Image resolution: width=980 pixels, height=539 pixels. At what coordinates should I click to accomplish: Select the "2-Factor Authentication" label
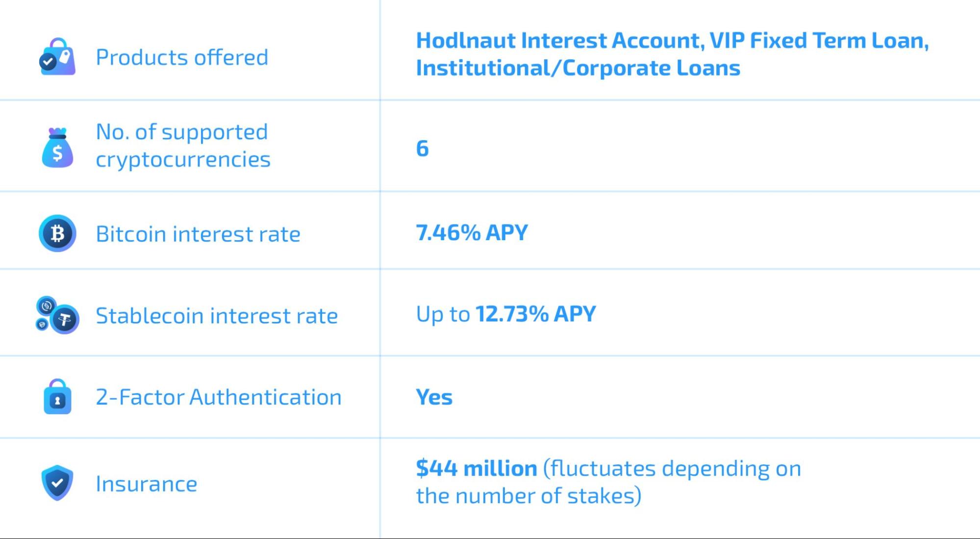tap(219, 397)
